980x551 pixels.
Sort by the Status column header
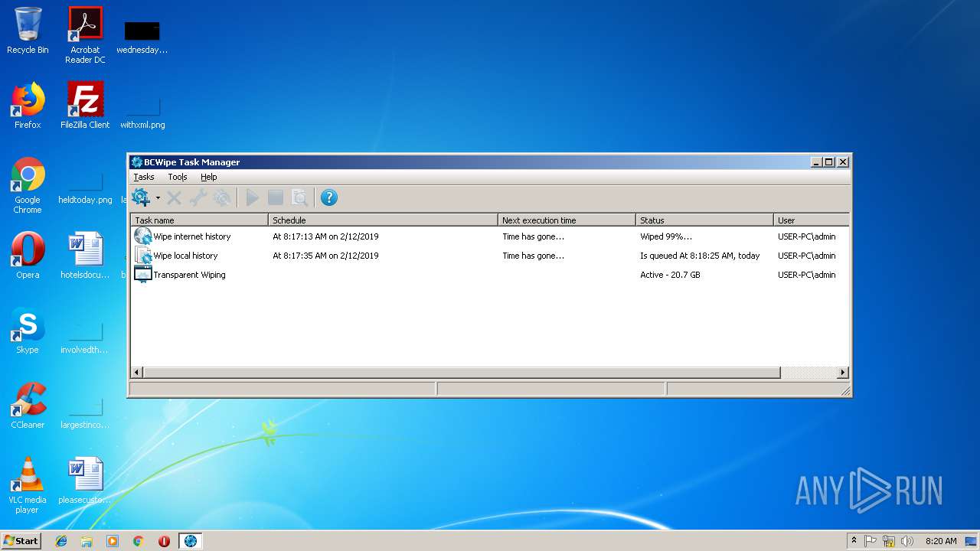tap(704, 220)
